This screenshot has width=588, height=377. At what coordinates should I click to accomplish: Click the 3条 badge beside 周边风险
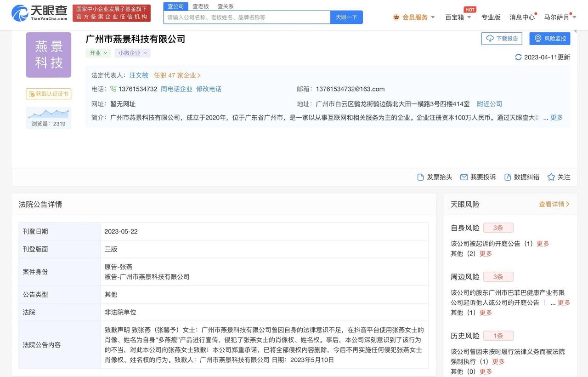(x=498, y=277)
